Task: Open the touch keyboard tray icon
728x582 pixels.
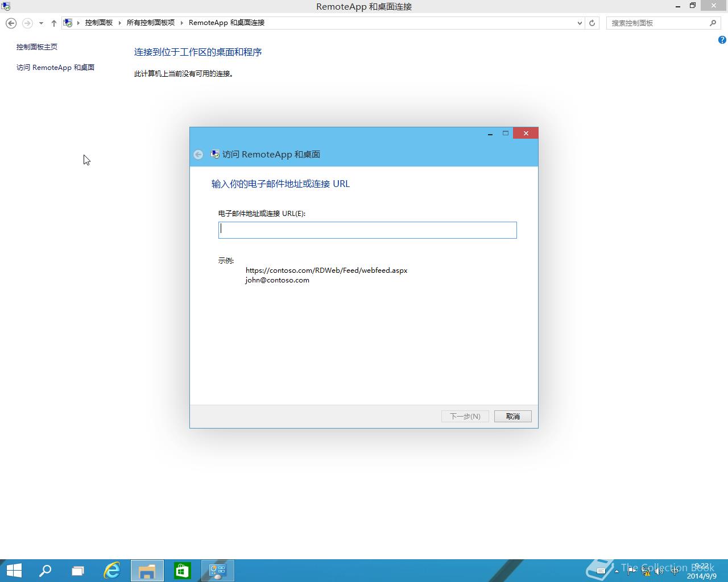Action: (601, 571)
